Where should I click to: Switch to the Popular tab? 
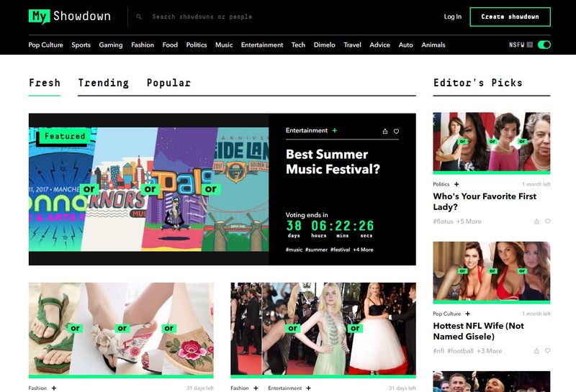click(168, 83)
